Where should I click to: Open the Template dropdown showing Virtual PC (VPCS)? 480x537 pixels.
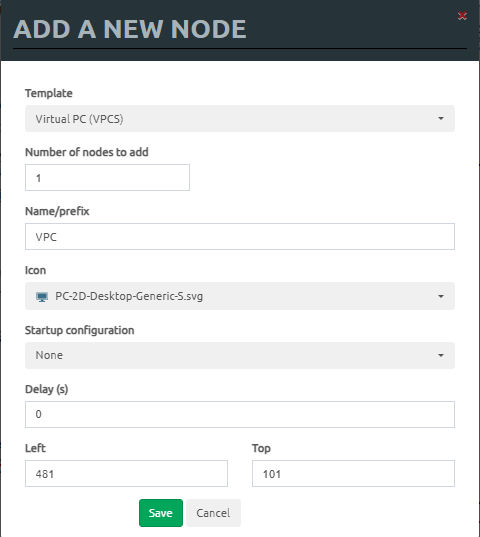[240, 118]
